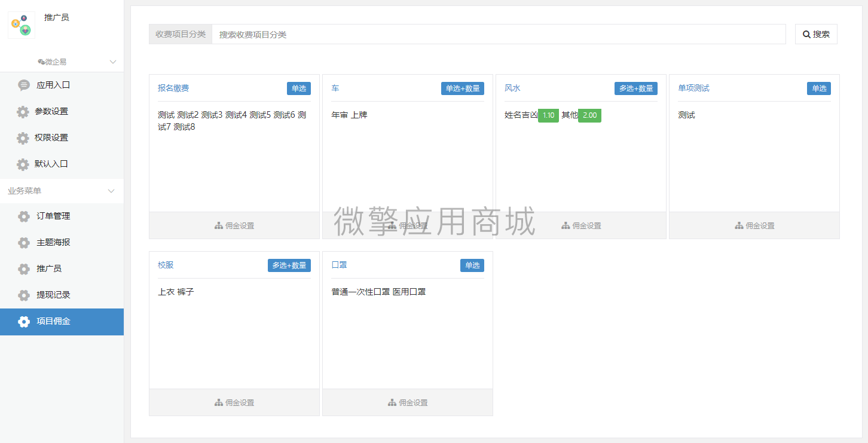Click the 佣金设置 hierarchy icon on the 校服 card
Screen dimensions: 868x443
[x=219, y=402]
